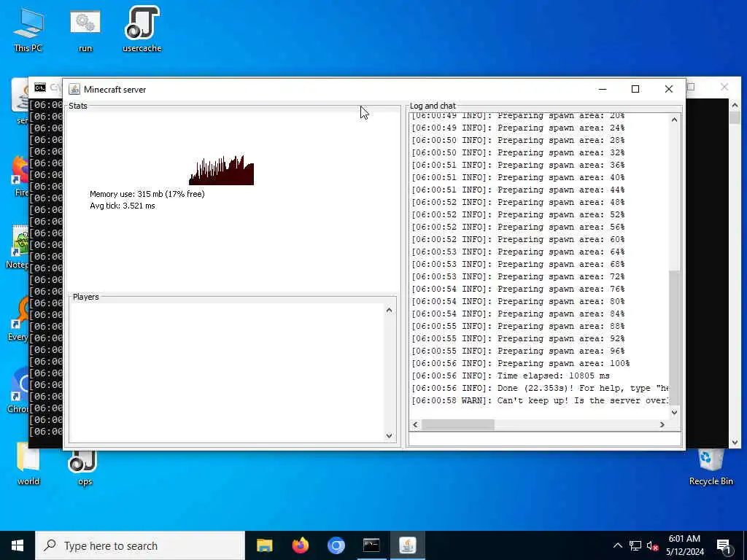Image resolution: width=747 pixels, height=560 pixels.
Task: Close the Minecraft server window
Action: [x=668, y=89]
